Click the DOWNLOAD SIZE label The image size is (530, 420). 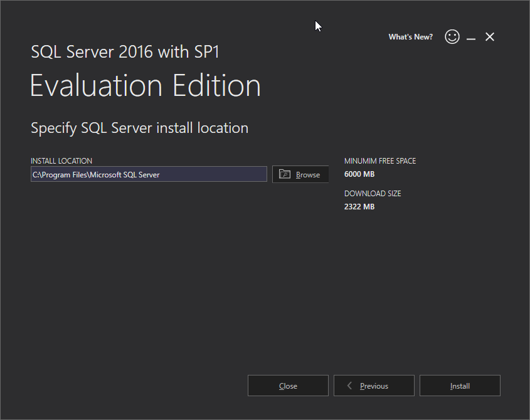point(373,194)
